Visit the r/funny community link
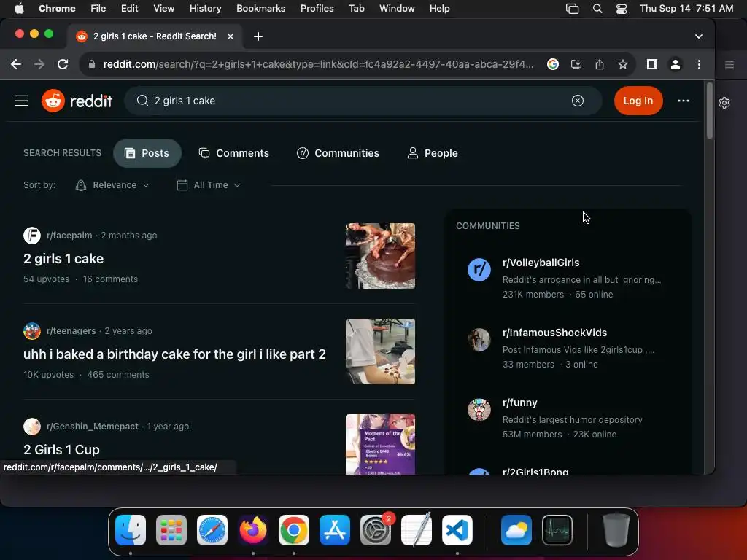 click(519, 402)
